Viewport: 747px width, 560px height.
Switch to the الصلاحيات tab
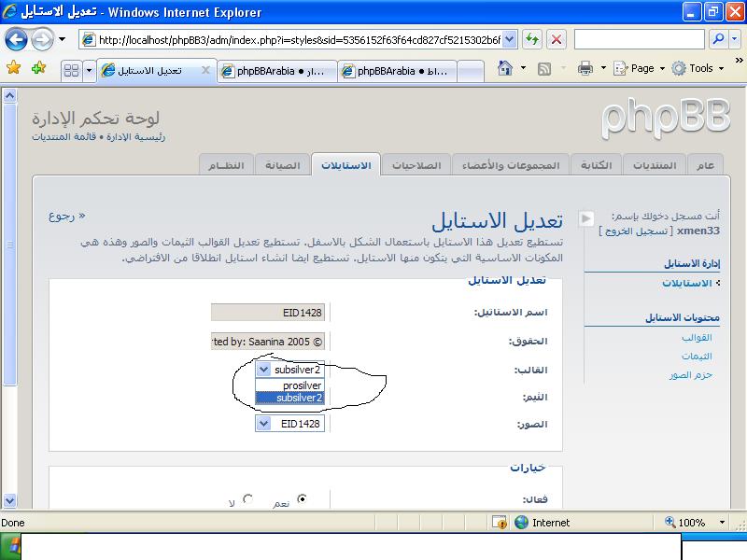tap(416, 165)
